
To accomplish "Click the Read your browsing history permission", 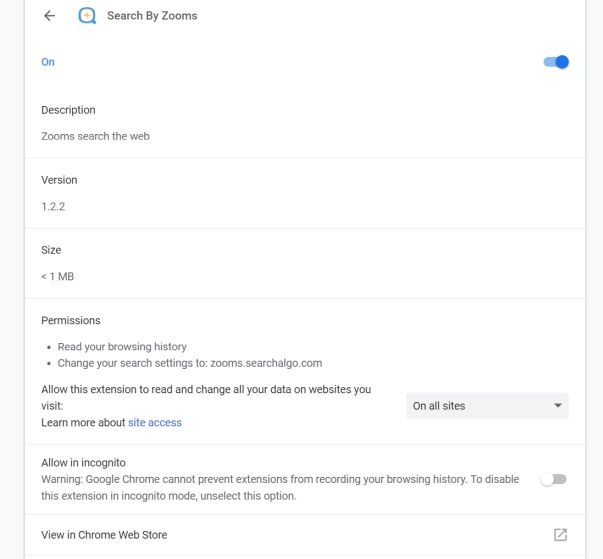I will 122,347.
